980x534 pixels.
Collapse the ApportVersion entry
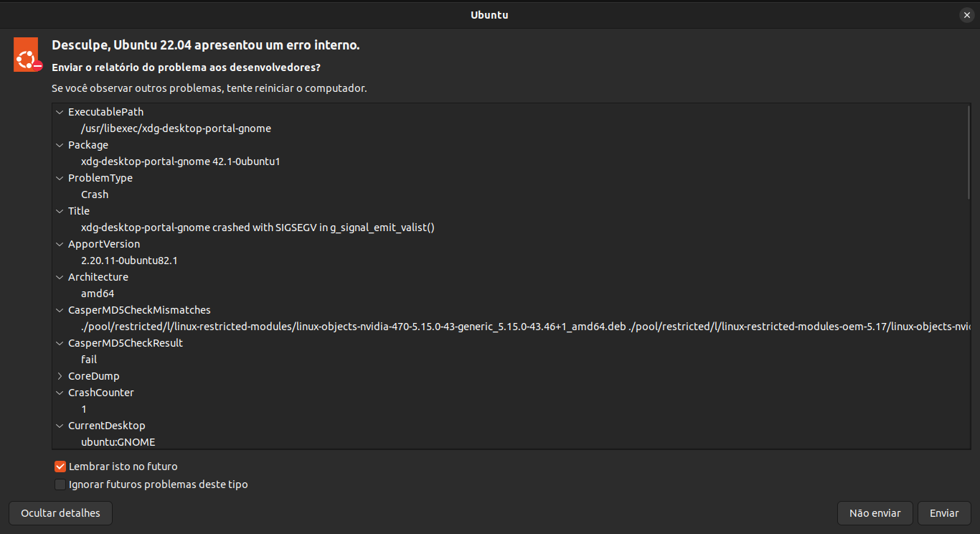point(60,244)
